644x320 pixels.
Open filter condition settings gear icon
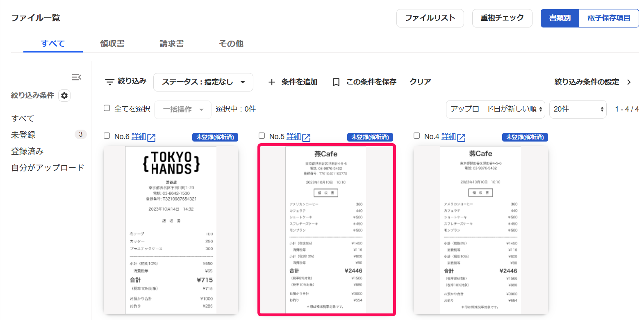64,96
